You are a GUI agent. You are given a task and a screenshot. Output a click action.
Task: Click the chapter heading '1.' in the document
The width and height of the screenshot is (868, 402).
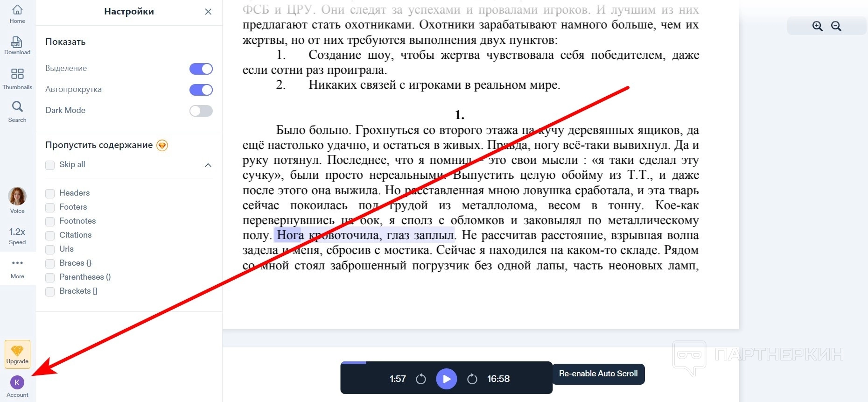(x=460, y=115)
